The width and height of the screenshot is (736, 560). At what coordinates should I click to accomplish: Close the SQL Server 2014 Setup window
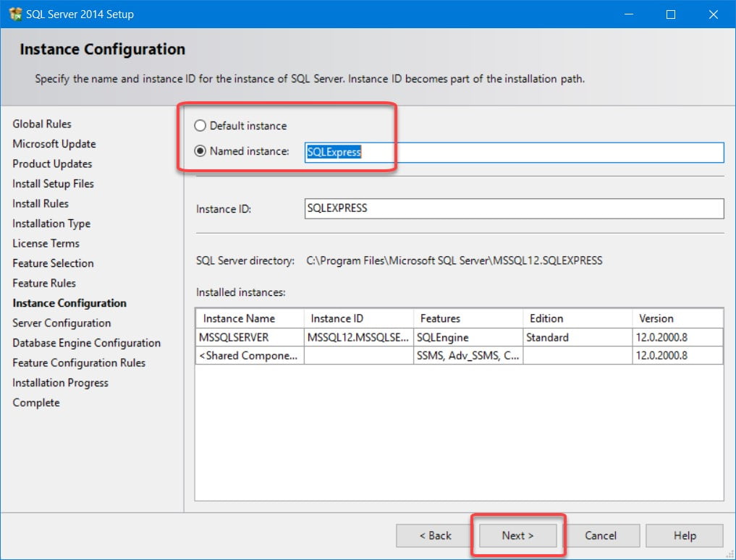click(x=713, y=14)
